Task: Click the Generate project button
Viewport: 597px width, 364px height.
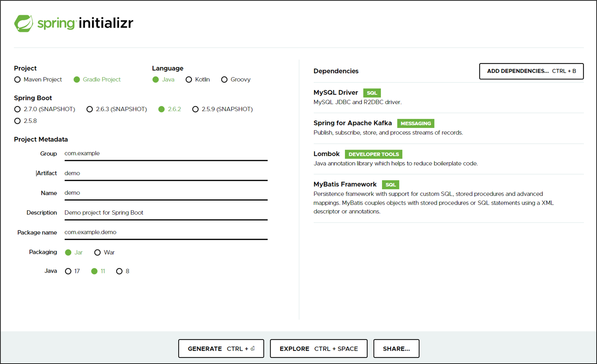Action: (221, 349)
